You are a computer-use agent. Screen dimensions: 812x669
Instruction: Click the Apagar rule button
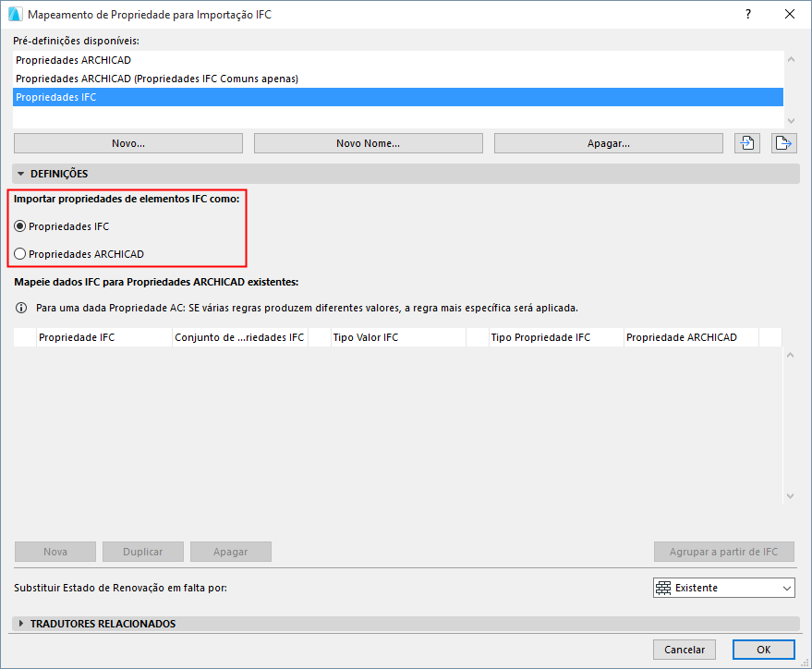pos(230,552)
